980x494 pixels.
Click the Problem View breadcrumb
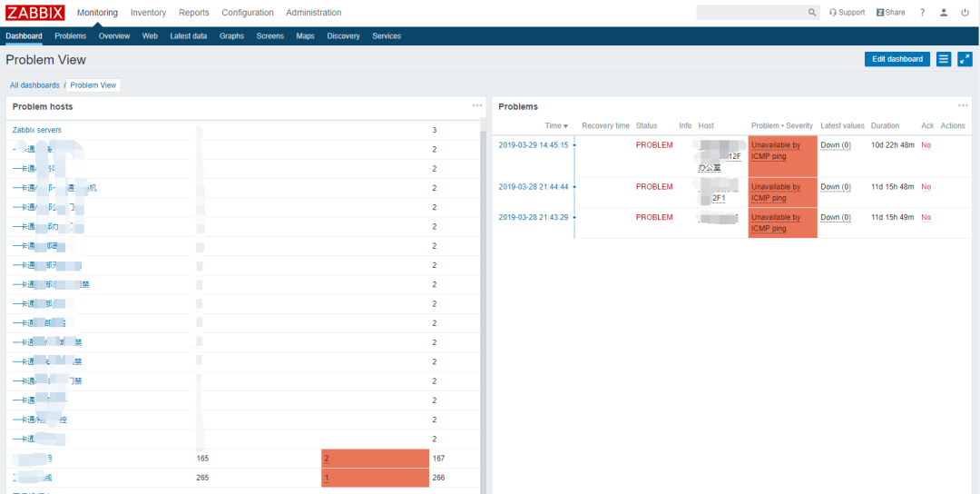93,85
